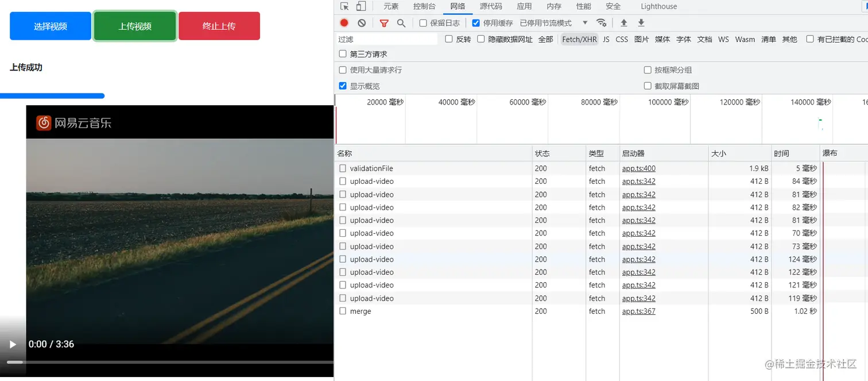Export HAR file using the download arrow icon
Image resolution: width=868 pixels, height=381 pixels.
pos(641,23)
